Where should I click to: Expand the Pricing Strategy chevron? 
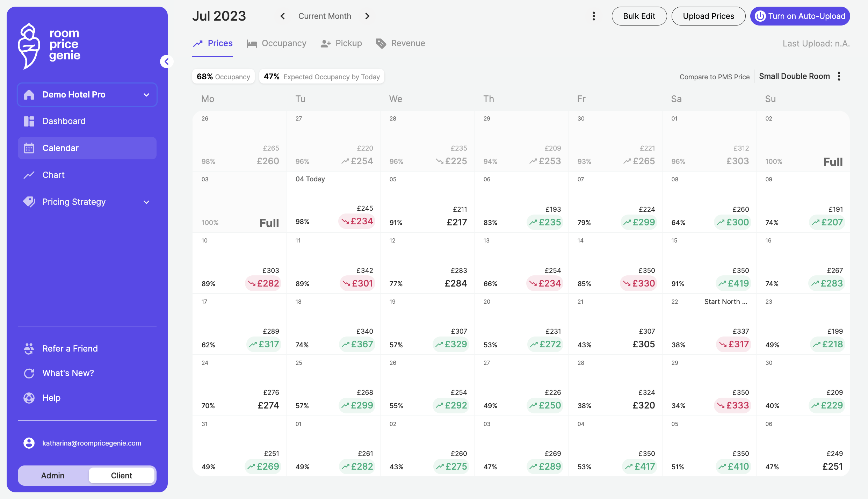[x=146, y=202]
